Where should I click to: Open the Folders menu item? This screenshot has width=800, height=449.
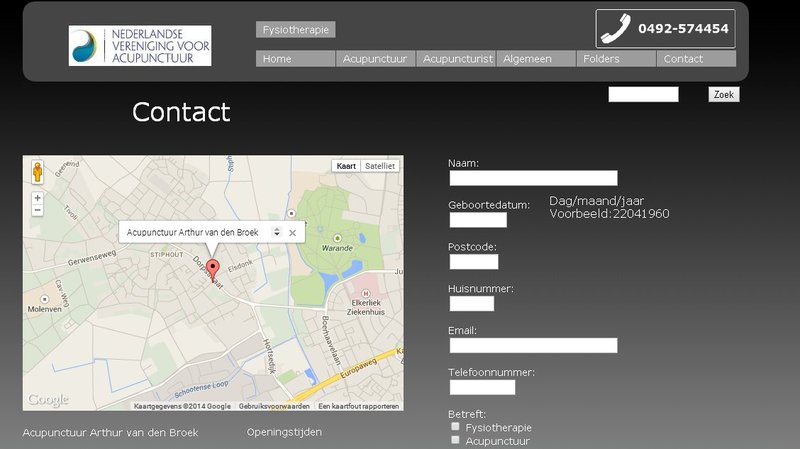[616, 59]
